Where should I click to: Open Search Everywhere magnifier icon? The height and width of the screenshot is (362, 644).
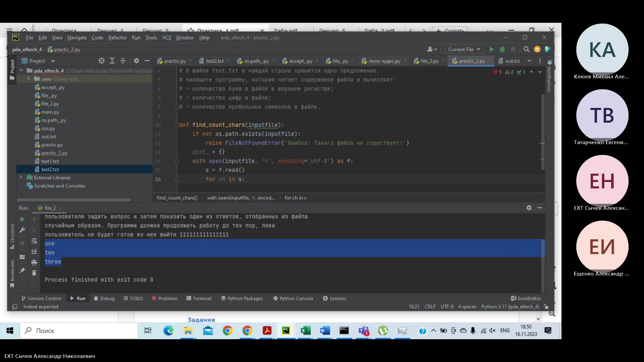526,49
